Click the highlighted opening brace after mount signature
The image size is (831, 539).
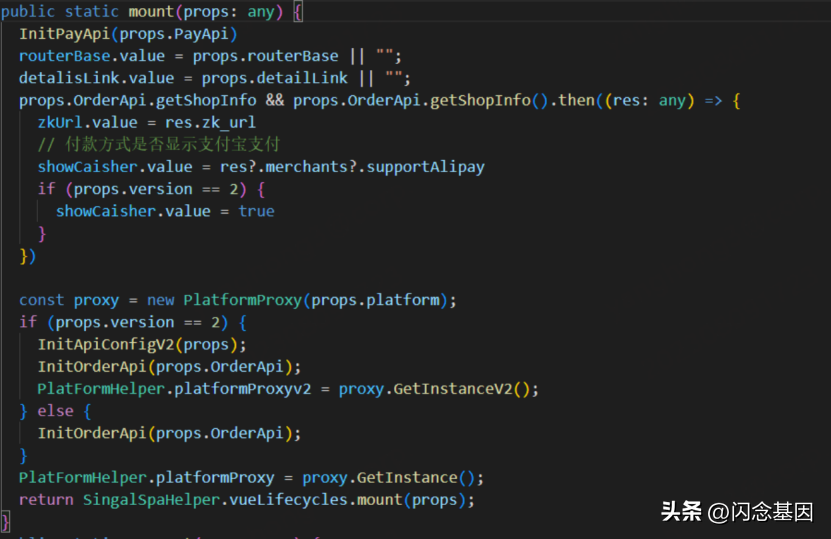298,12
